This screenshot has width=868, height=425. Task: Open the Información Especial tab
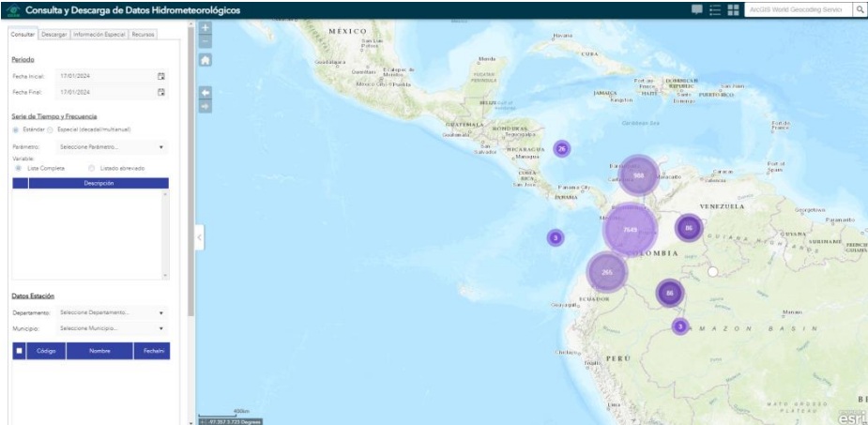point(99,35)
